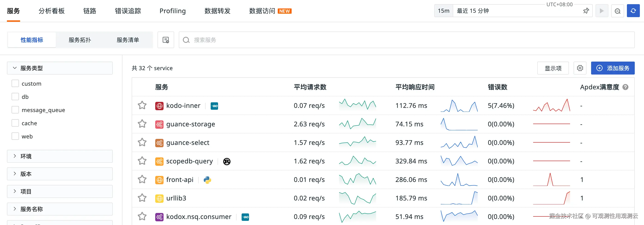Image resolution: width=644 pixels, height=225 pixels.
Task: Select the 性能指标 view
Action: pyautogui.click(x=32, y=40)
